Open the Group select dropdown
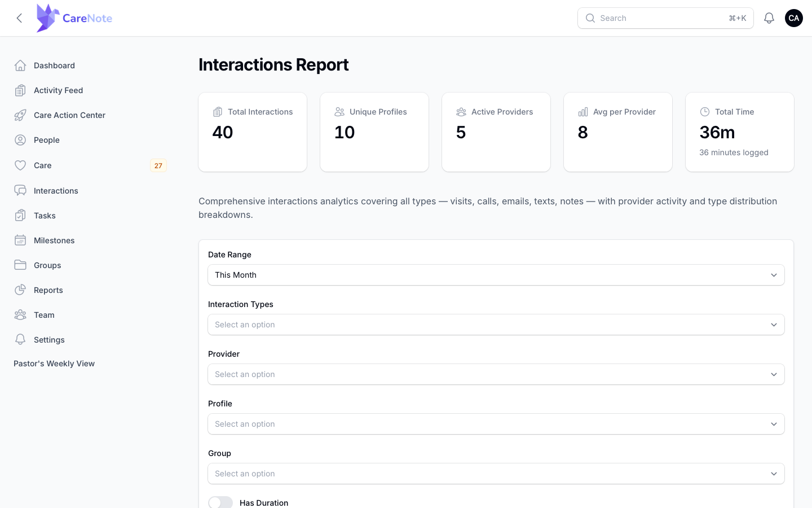The image size is (812, 508). (x=496, y=474)
